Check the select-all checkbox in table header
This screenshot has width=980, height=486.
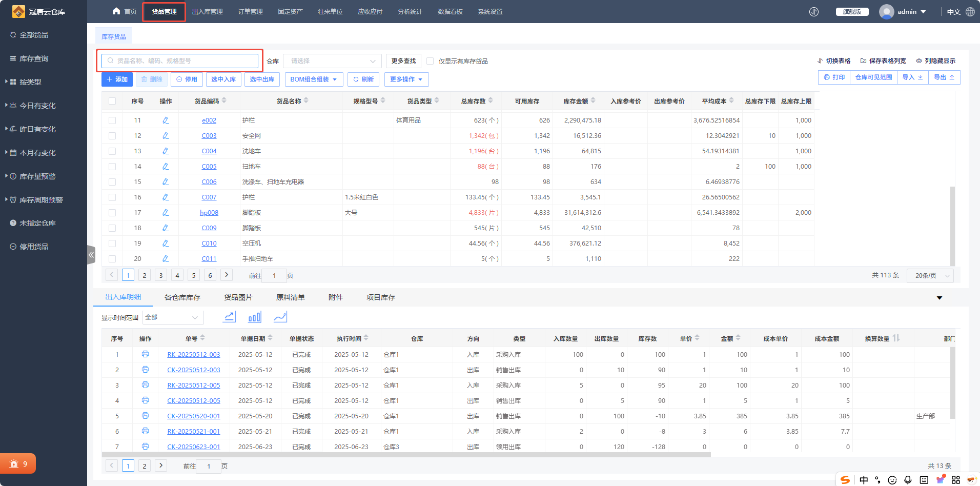(112, 101)
